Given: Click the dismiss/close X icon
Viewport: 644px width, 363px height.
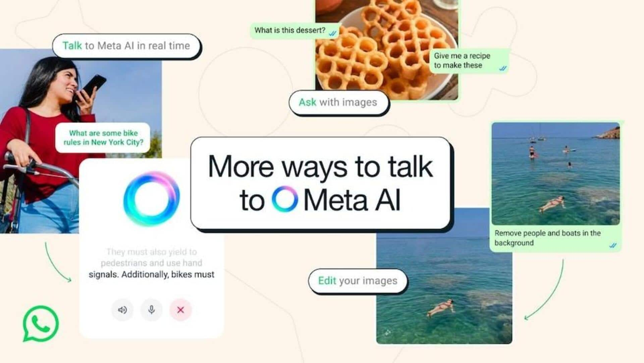Looking at the screenshot, I should [x=181, y=310].
